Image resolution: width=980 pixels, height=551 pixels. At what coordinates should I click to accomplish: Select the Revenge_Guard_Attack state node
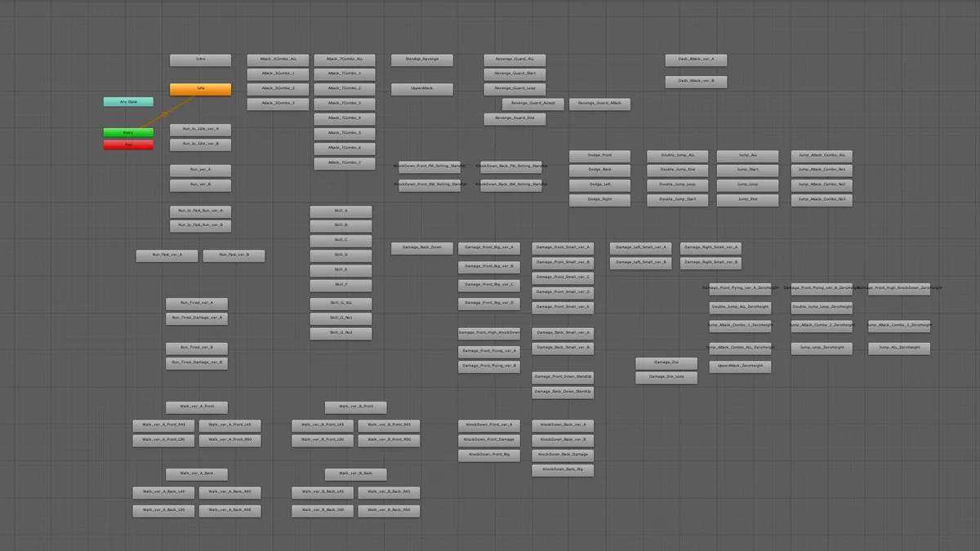[x=599, y=104]
